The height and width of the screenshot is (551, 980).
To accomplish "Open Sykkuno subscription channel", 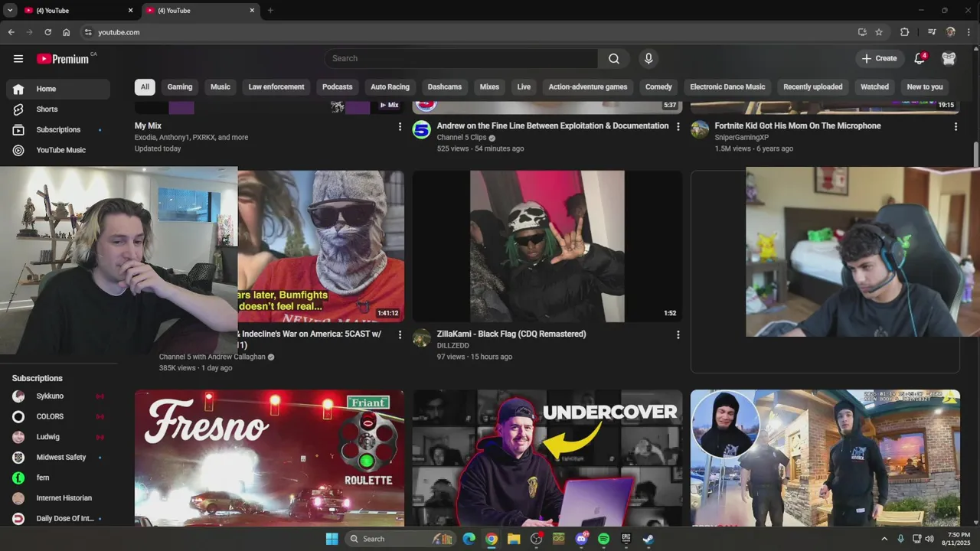I will [x=58, y=396].
